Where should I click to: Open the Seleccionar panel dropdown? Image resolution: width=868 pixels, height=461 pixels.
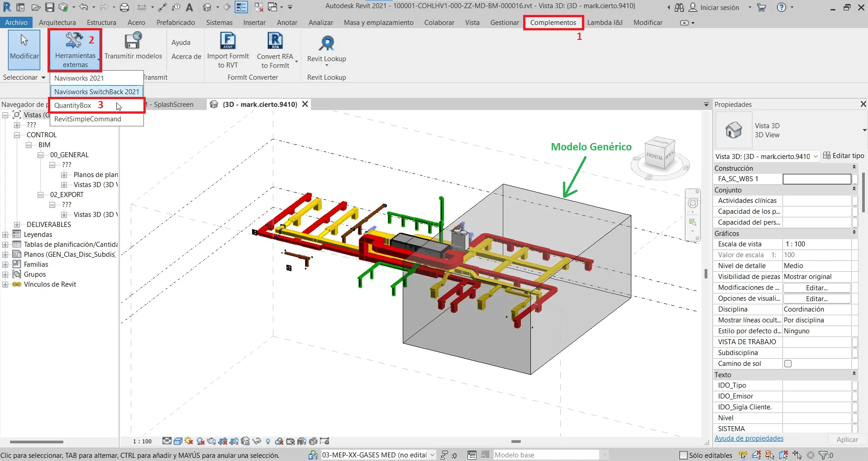coord(24,77)
